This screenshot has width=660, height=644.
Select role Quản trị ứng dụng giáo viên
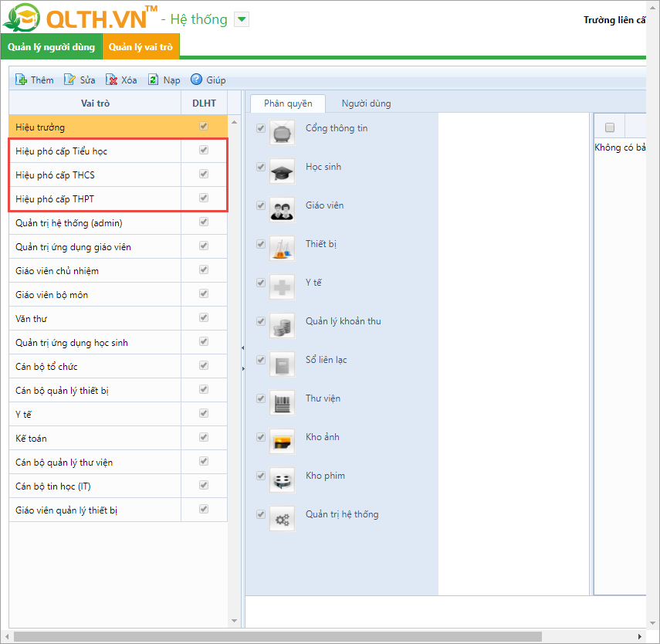pos(118,247)
